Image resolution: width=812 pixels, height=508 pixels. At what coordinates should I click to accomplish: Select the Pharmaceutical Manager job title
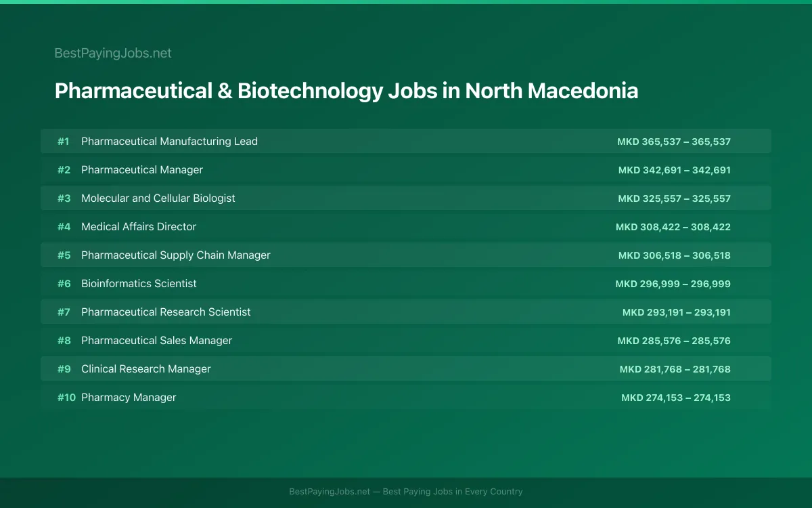pyautogui.click(x=142, y=170)
